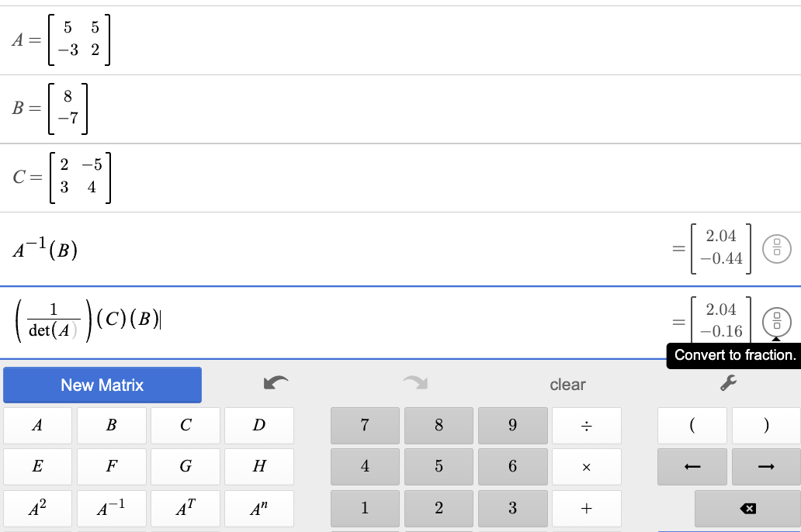Click the undo arrow icon
Screen dimensions: 801x532
tap(276, 382)
